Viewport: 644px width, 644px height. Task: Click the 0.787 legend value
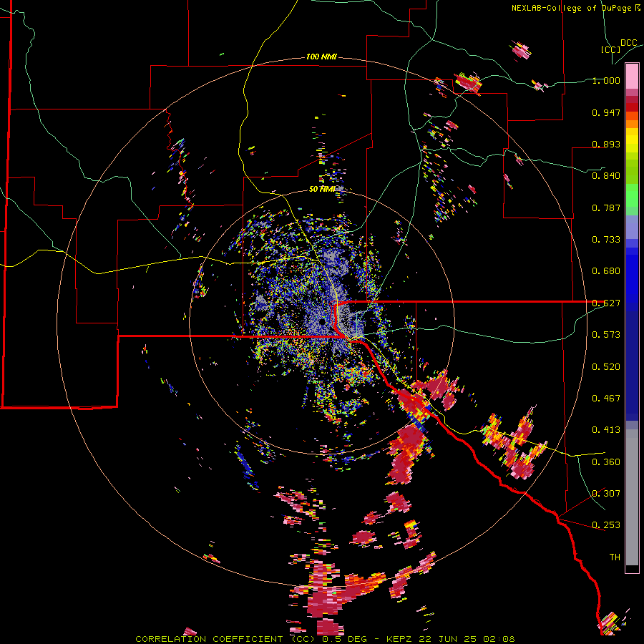click(606, 208)
